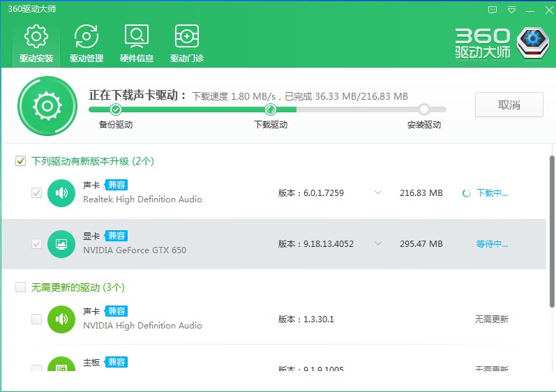
Task: Click NVIDIA GeForce GTX 650 name
Action: 135,250
